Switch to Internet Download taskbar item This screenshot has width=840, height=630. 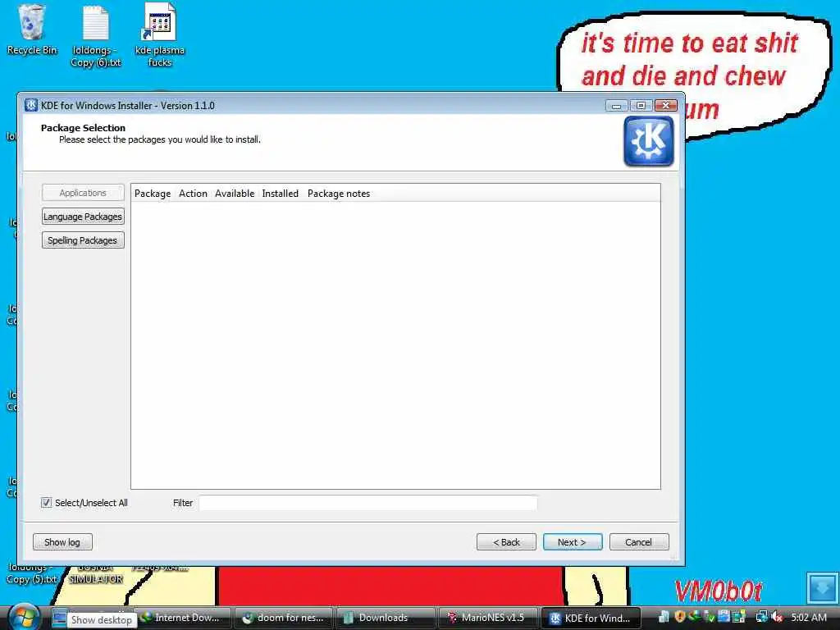coord(182,618)
